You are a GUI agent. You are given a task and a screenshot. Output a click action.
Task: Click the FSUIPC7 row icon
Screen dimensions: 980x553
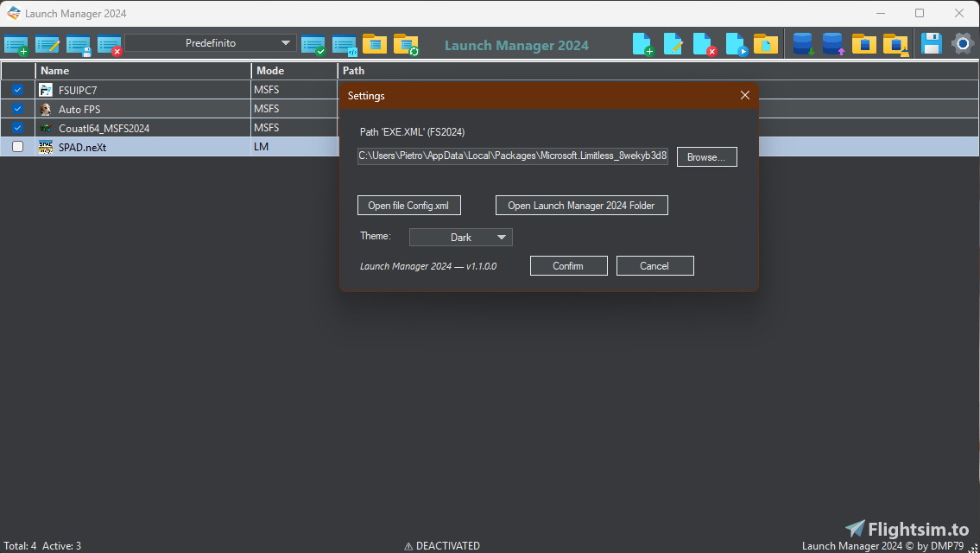(x=46, y=90)
